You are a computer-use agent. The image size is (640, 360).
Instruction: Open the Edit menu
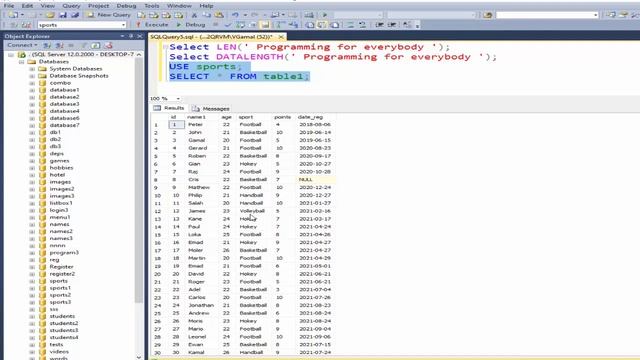[27, 6]
